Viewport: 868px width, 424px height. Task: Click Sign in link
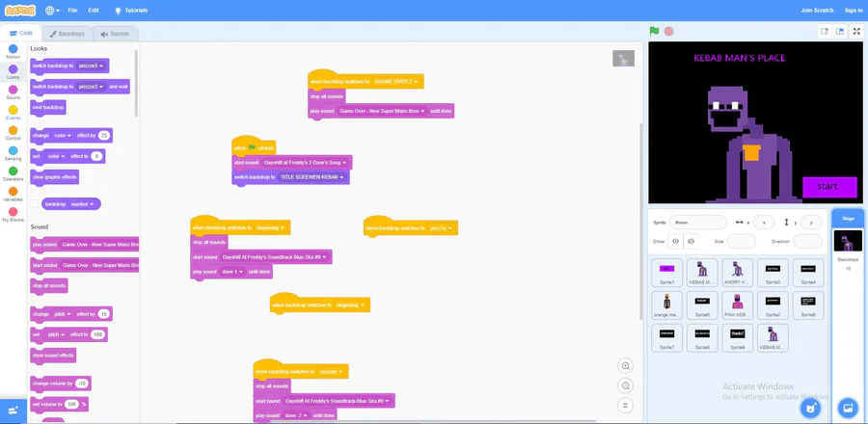tap(854, 10)
